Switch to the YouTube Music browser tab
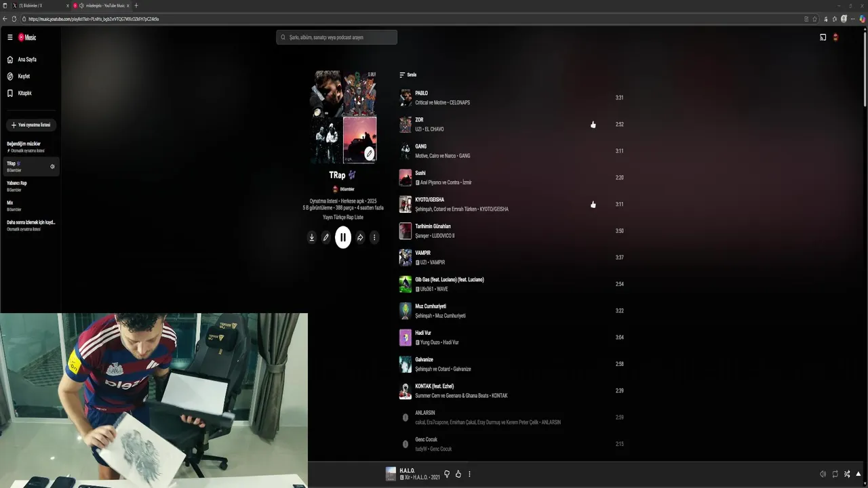 102,5
